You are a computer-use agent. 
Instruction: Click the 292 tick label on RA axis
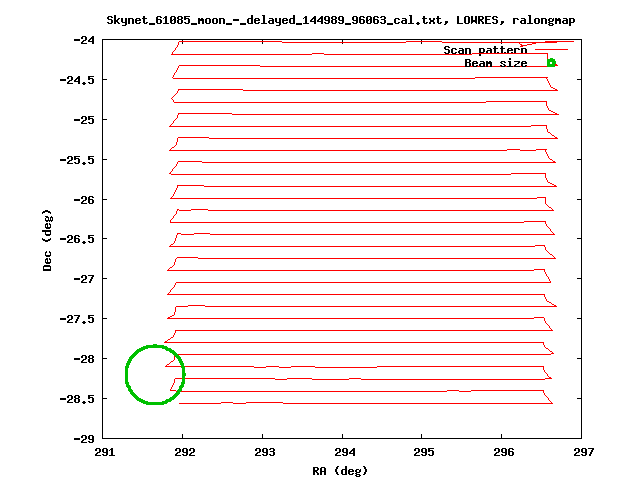[x=183, y=452]
